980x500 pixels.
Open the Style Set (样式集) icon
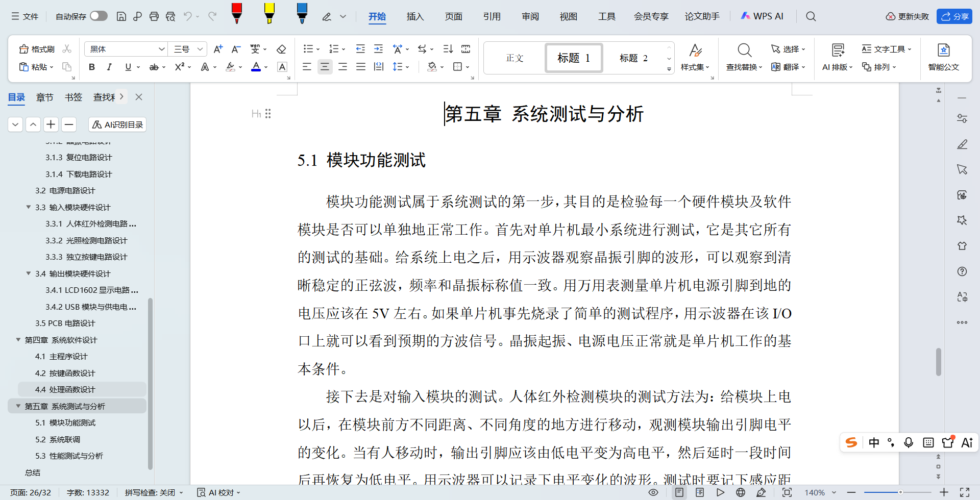click(695, 57)
